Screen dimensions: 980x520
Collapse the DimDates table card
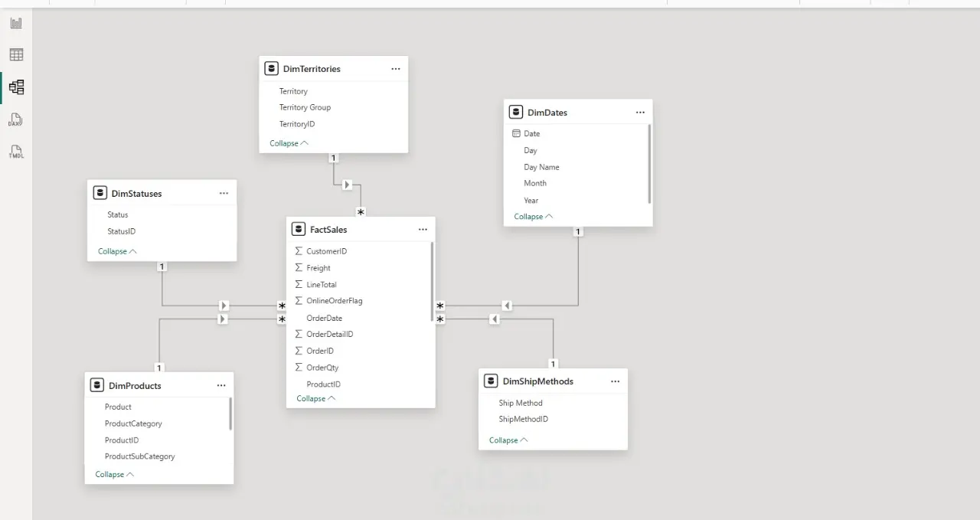533,217
